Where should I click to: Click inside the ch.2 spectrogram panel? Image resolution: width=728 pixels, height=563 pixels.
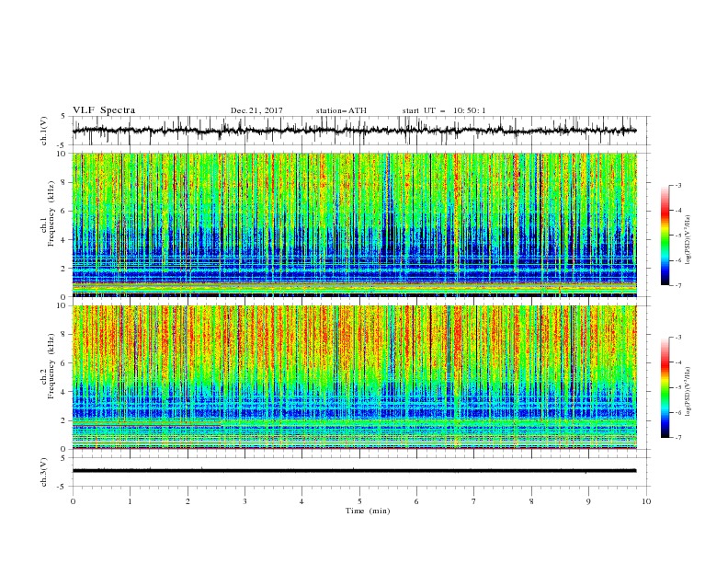[355, 377]
